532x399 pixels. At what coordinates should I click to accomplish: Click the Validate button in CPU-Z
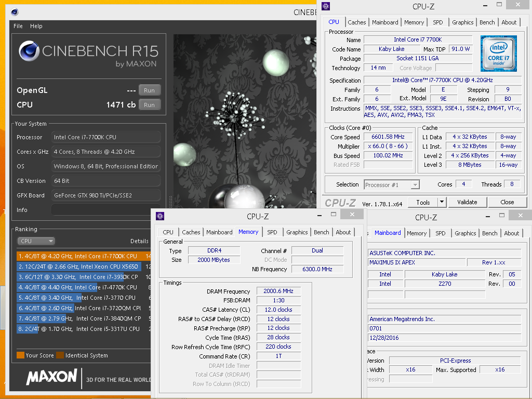[467, 202]
